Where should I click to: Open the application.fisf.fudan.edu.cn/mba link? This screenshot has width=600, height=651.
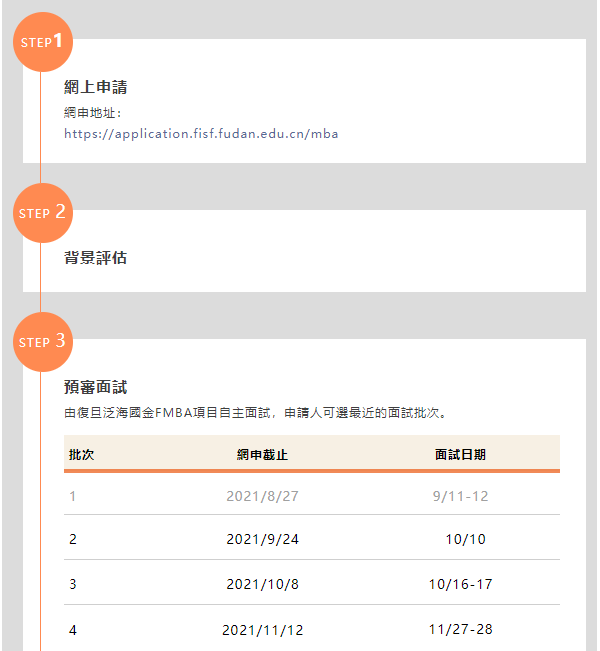[x=202, y=133]
